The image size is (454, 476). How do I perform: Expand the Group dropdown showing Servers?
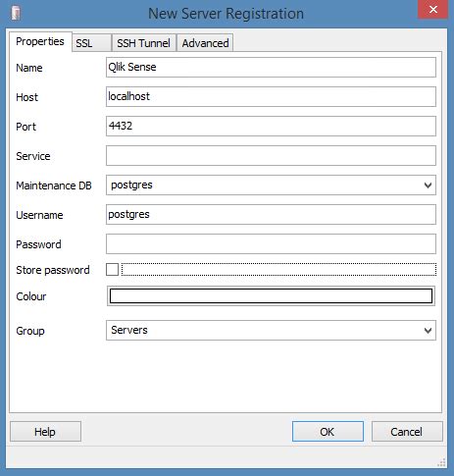pos(428,331)
